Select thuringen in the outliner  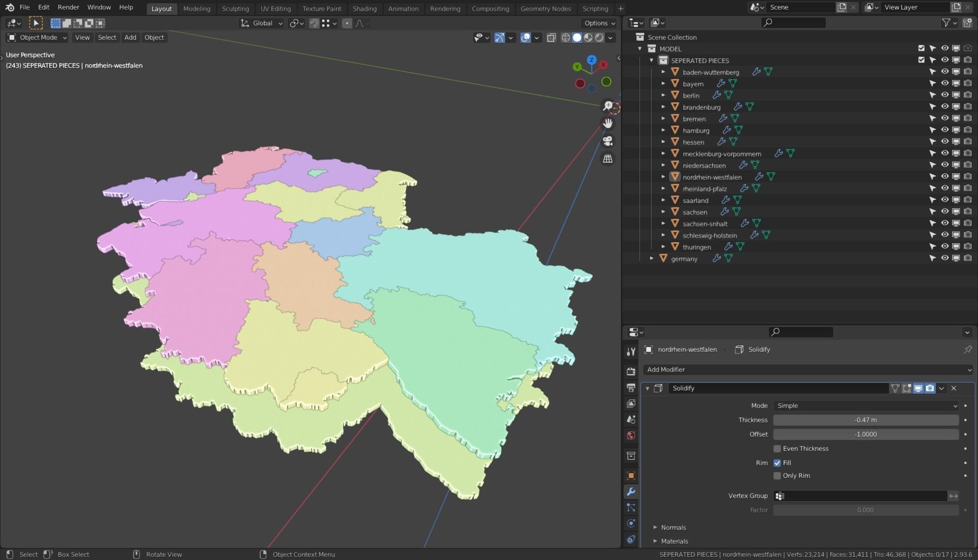click(x=697, y=247)
